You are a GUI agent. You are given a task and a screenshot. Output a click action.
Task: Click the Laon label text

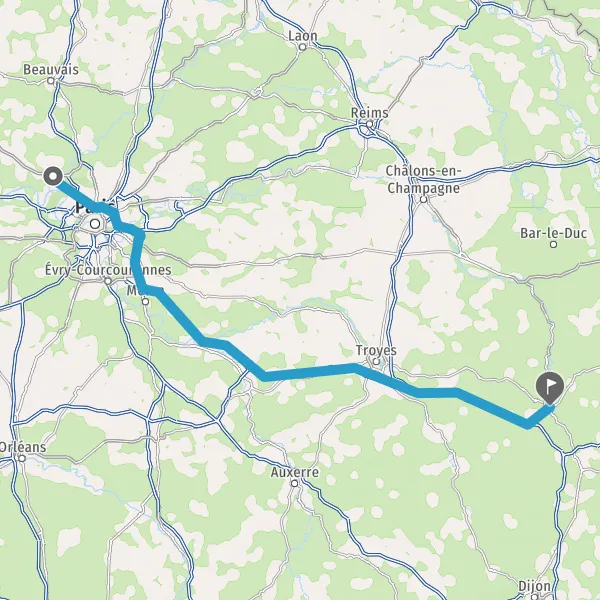click(x=303, y=36)
